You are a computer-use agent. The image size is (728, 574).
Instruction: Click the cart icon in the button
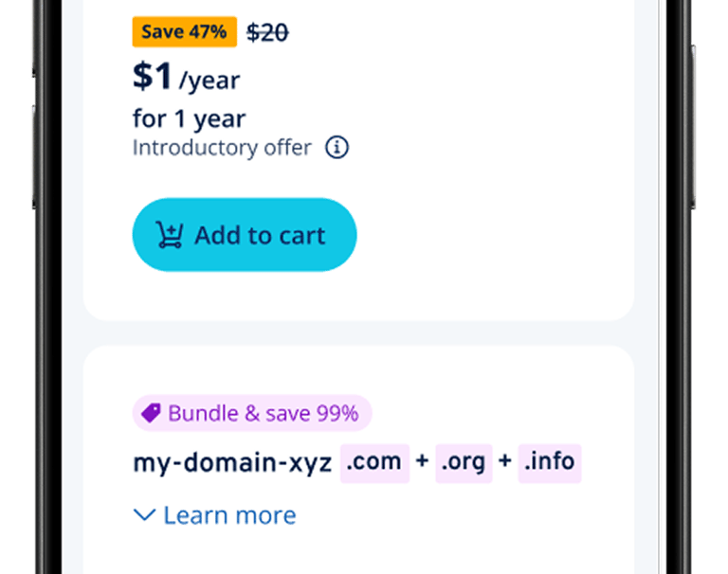[170, 235]
